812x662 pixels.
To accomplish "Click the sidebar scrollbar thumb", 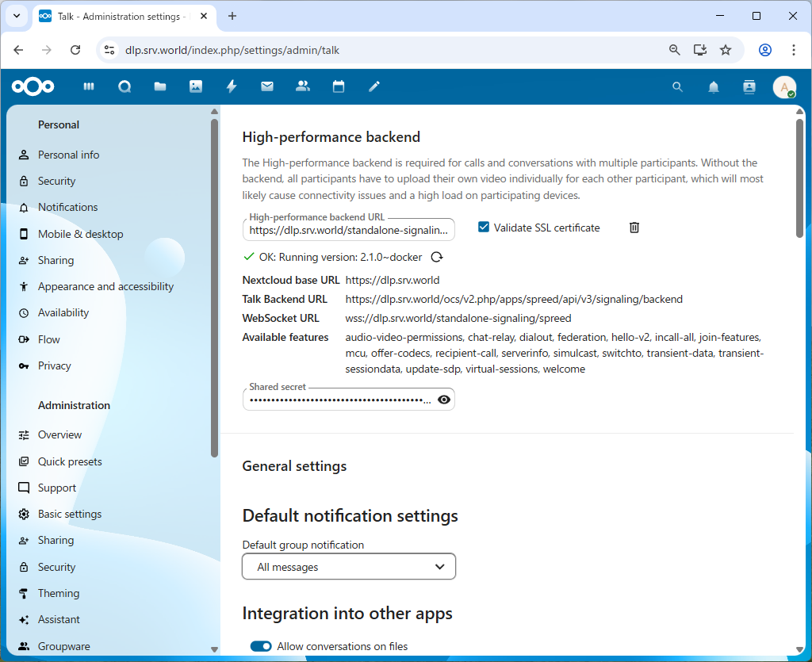I will (214, 289).
